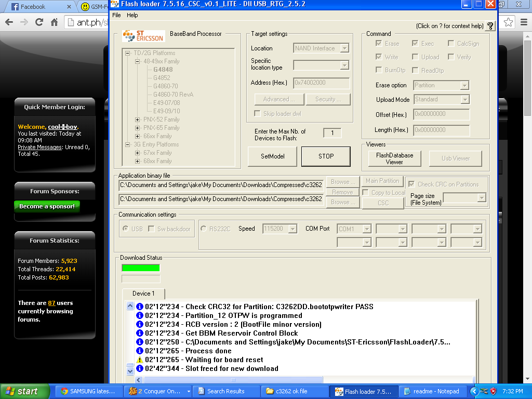Open the Erase option dropdown
This screenshot has width=532, height=399.
(464, 85)
